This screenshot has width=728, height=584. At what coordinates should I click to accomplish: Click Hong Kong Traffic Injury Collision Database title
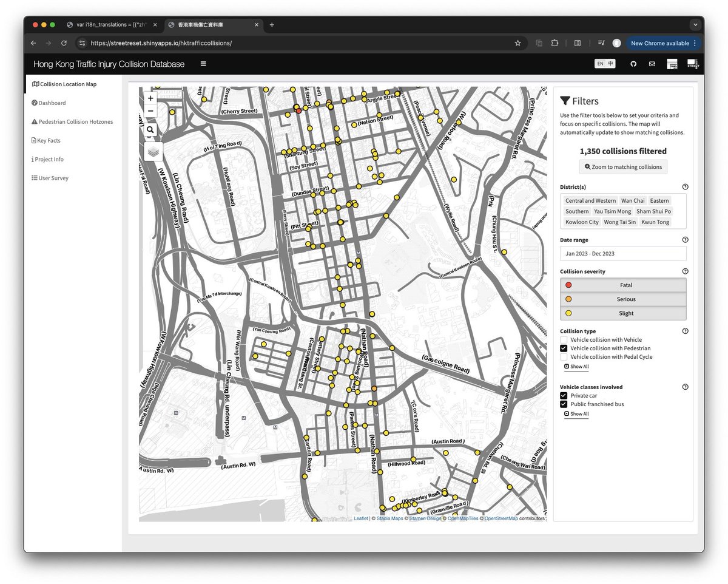[109, 64]
